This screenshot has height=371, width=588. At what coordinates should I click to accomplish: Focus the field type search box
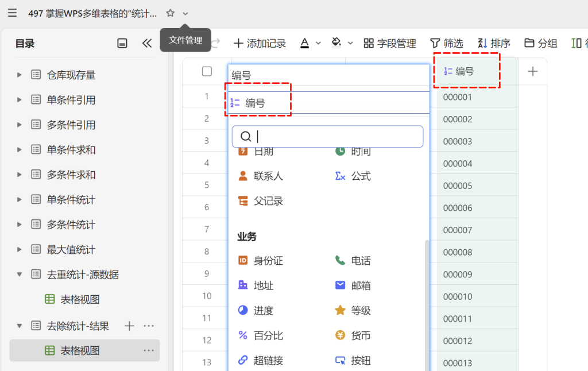pos(327,137)
